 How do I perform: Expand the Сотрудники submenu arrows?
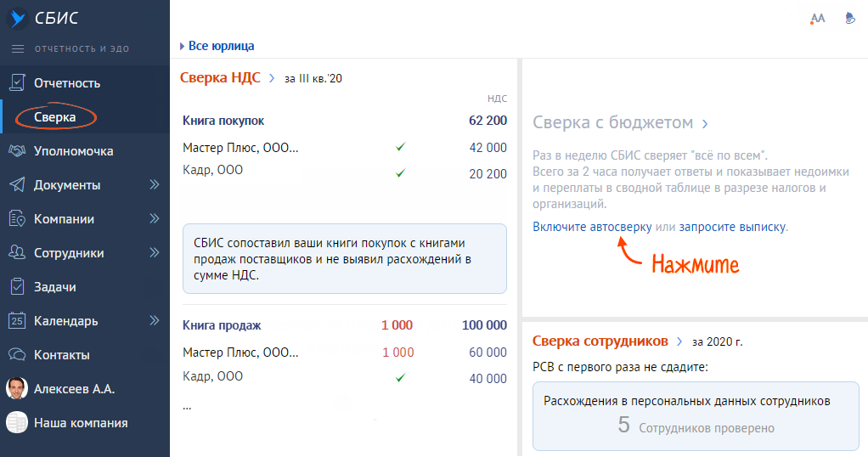pyautogui.click(x=155, y=253)
